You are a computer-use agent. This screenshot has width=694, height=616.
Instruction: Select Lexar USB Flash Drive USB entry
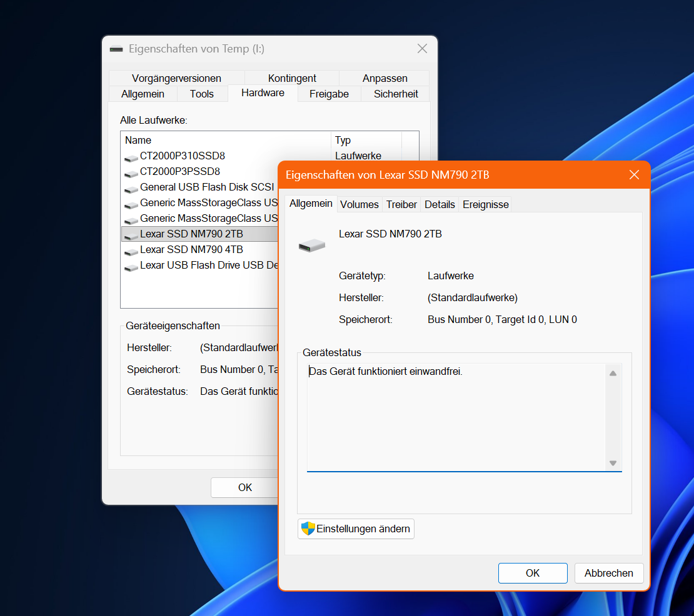pyautogui.click(x=209, y=265)
